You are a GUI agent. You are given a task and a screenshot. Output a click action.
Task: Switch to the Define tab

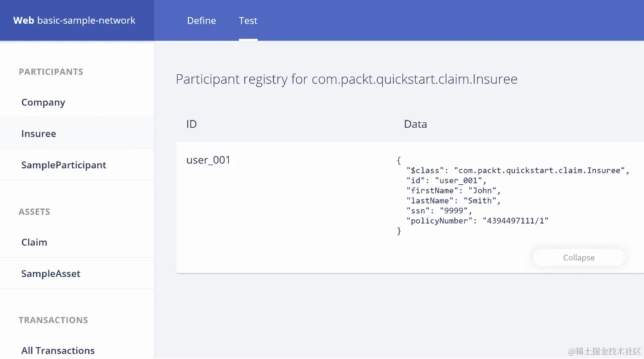201,21
